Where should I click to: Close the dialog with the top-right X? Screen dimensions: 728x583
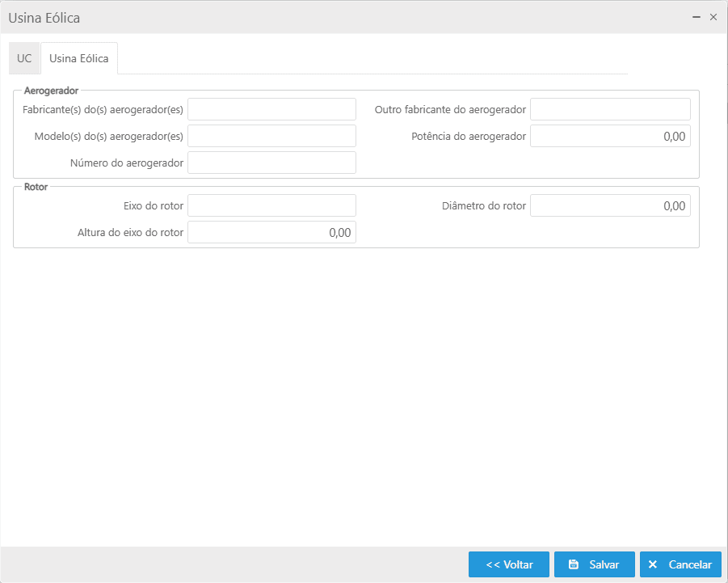tap(713, 17)
